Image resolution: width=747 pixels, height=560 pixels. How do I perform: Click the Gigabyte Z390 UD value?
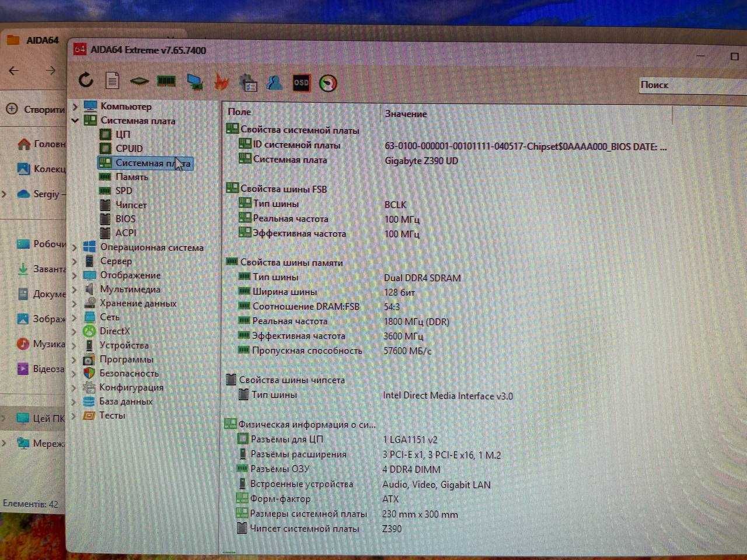[421, 161]
